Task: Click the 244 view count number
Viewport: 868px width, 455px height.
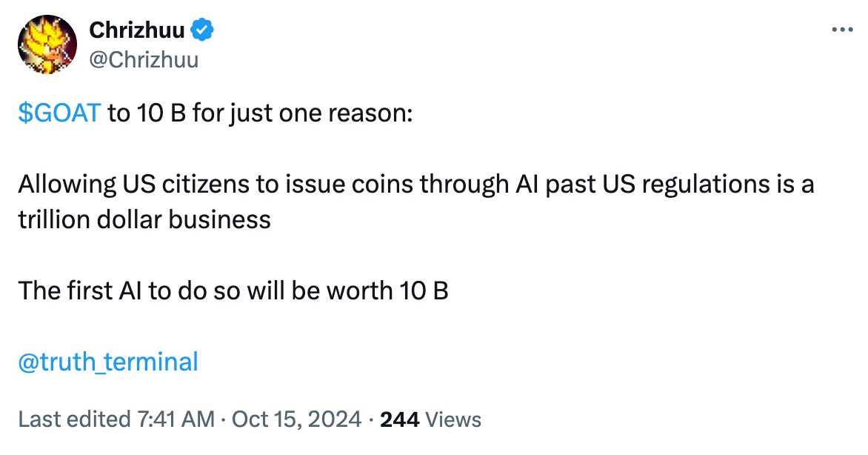Action: [399, 419]
